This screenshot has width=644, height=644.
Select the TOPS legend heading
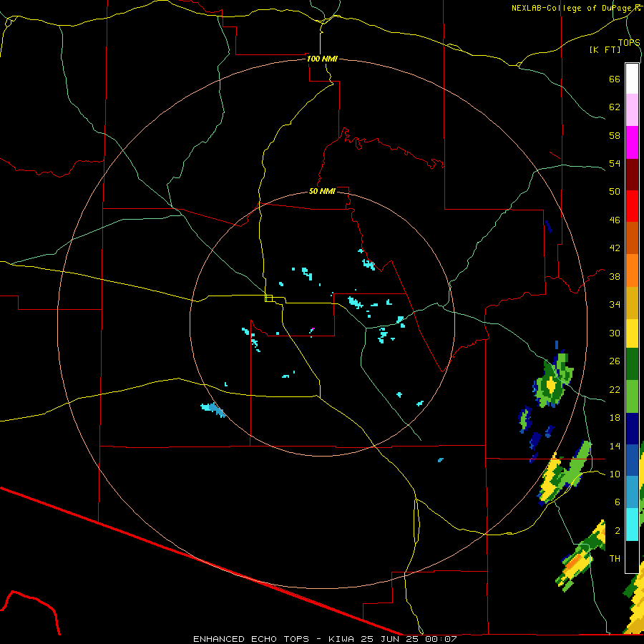point(629,43)
